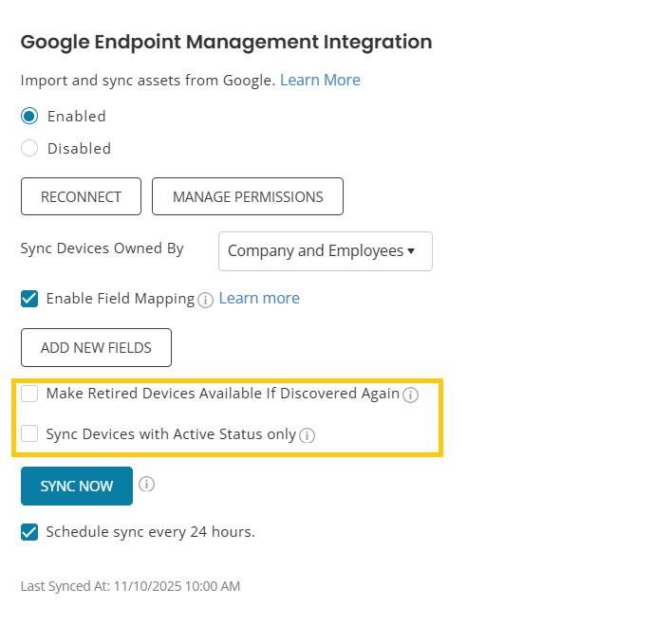Enable Sync Devices with Active Status only

coord(29,434)
